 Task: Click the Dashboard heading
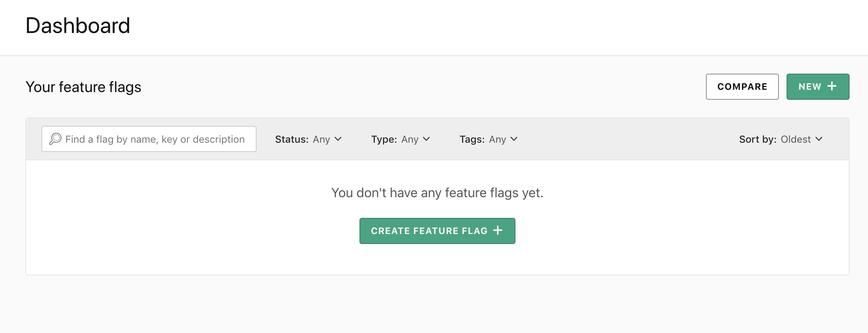click(78, 26)
